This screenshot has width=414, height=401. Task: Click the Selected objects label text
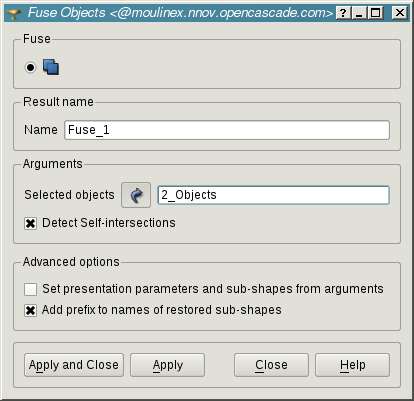(69, 195)
